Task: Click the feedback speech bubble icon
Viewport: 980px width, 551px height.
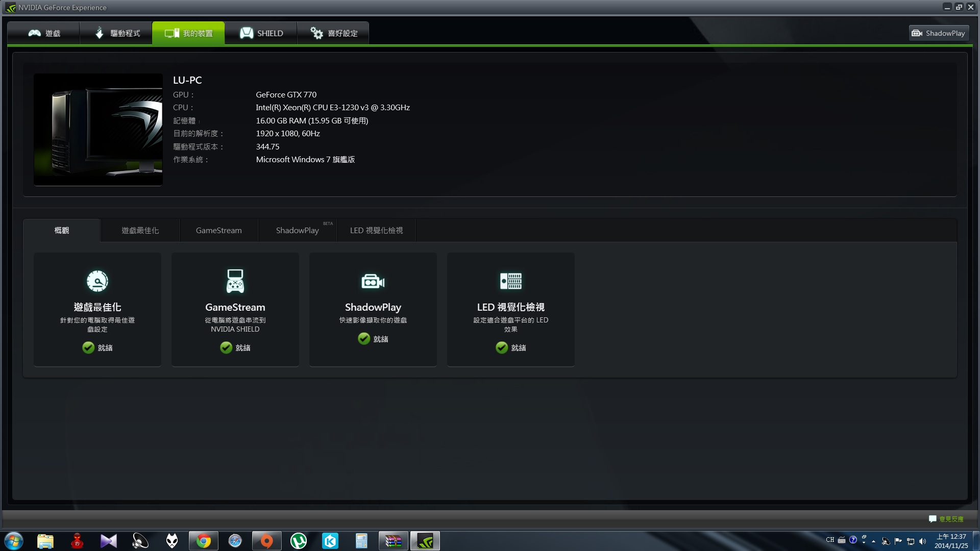Action: [x=933, y=519]
